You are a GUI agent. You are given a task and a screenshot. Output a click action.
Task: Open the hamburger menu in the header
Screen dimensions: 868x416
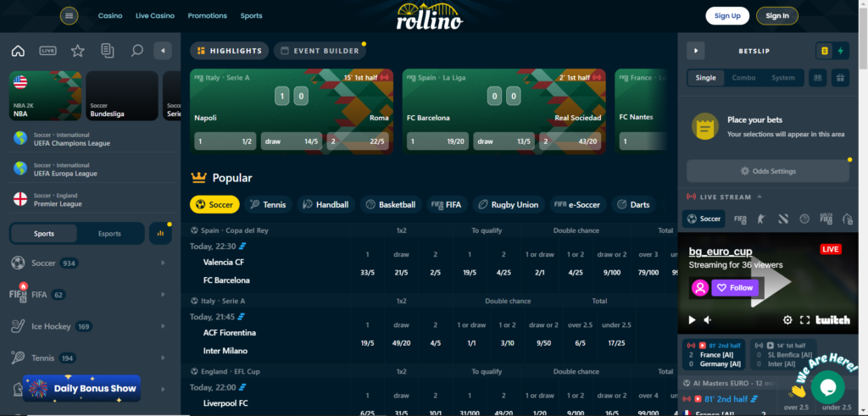(x=70, y=15)
